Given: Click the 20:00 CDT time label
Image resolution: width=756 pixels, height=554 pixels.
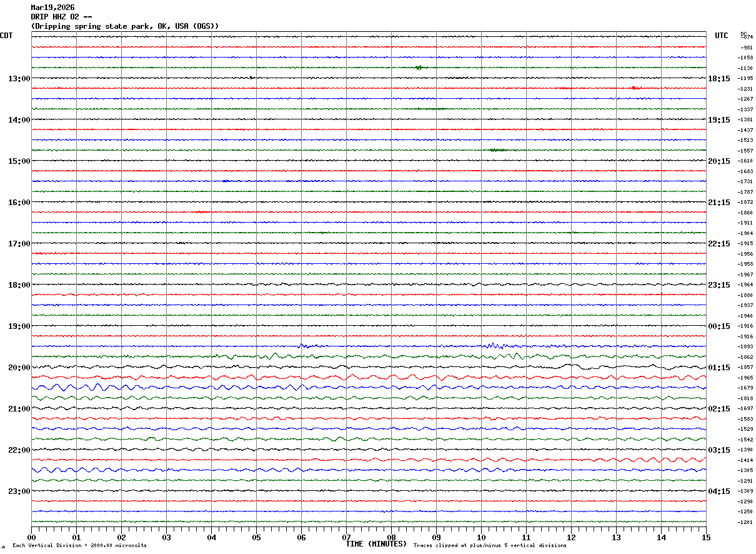Looking at the screenshot, I should (x=19, y=368).
